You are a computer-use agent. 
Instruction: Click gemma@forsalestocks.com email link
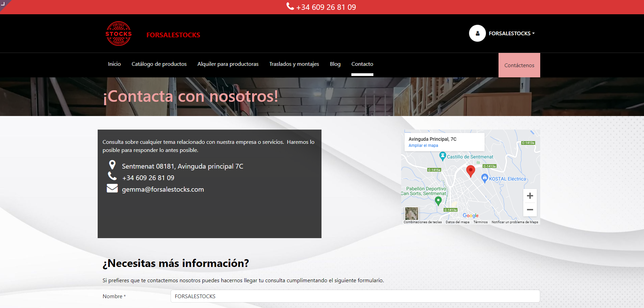pos(163,189)
